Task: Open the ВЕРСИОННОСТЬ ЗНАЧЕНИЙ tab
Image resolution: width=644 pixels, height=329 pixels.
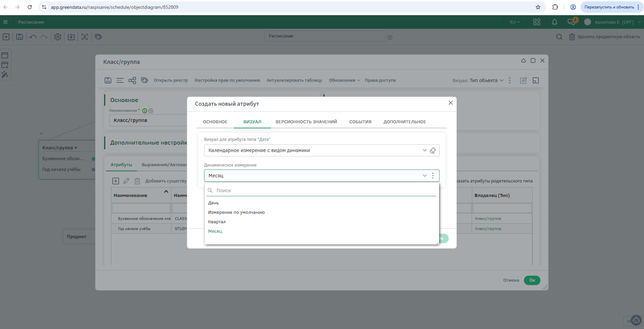Action: tap(306, 122)
